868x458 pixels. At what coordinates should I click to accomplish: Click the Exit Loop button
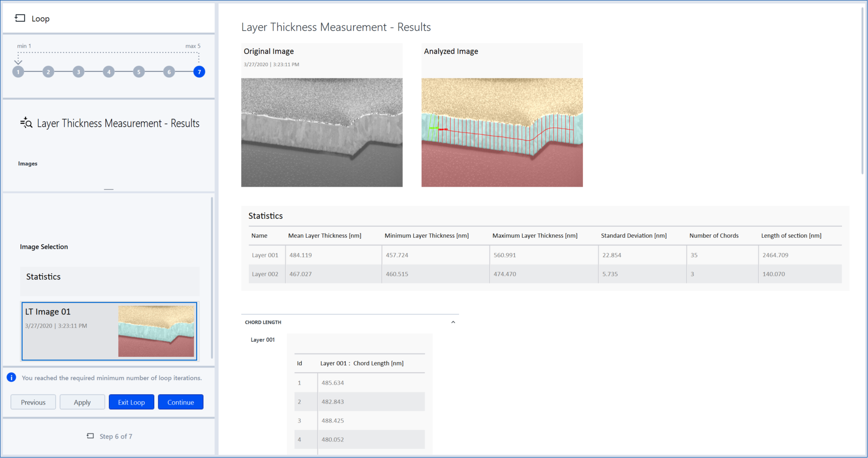point(131,402)
